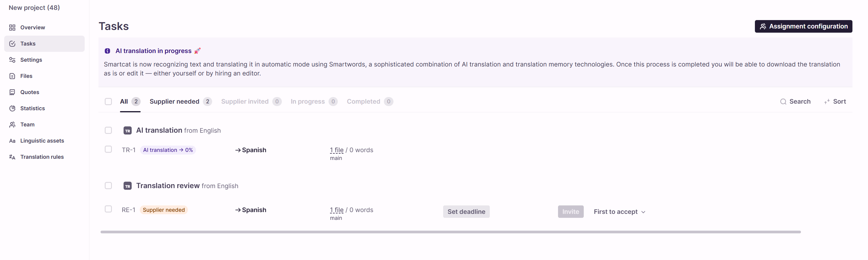Click the Quotes icon in sidebar
Image resolution: width=868 pixels, height=260 pixels.
point(12,92)
